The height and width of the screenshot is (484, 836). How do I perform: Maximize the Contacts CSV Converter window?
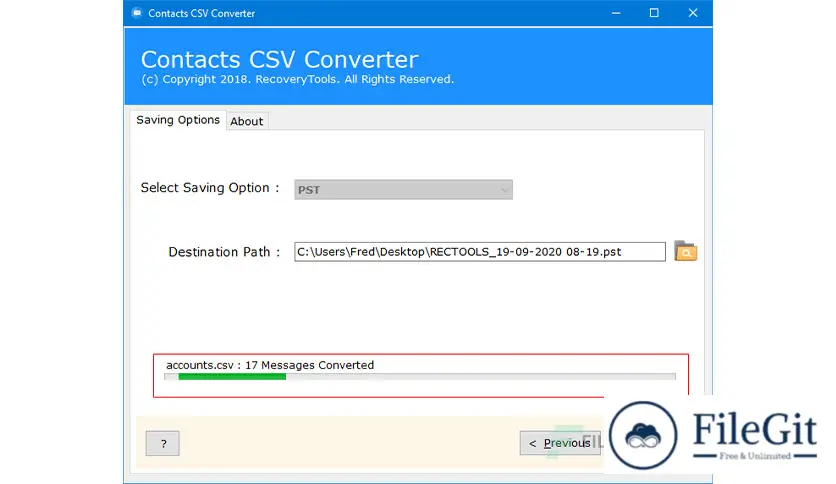654,13
